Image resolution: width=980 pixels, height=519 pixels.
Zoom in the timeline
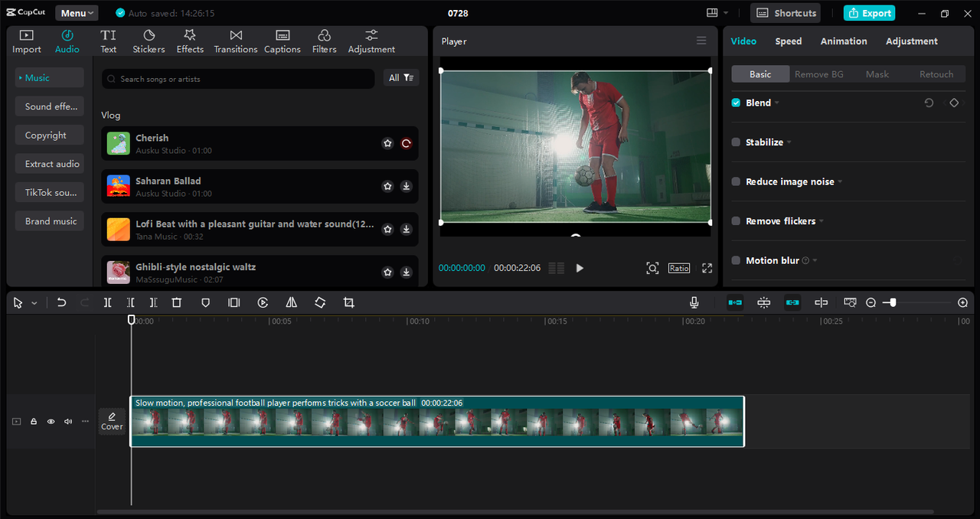click(963, 303)
